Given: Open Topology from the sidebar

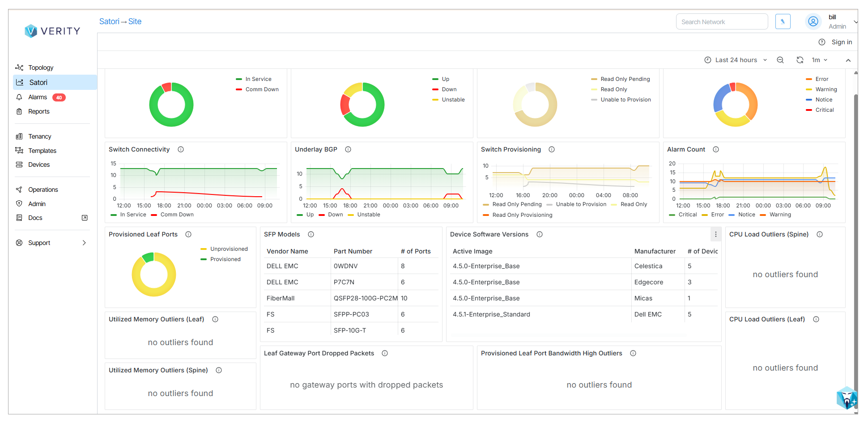Looking at the screenshot, I should tap(41, 68).
